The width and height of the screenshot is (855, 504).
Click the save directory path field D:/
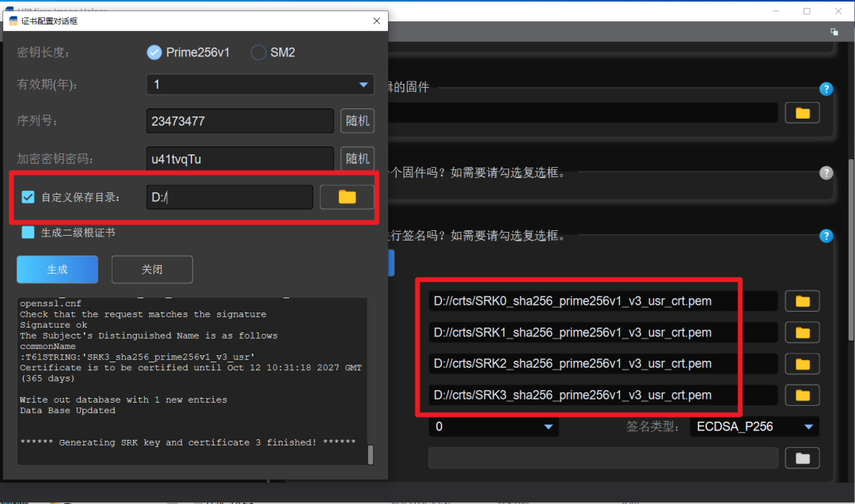click(x=230, y=197)
